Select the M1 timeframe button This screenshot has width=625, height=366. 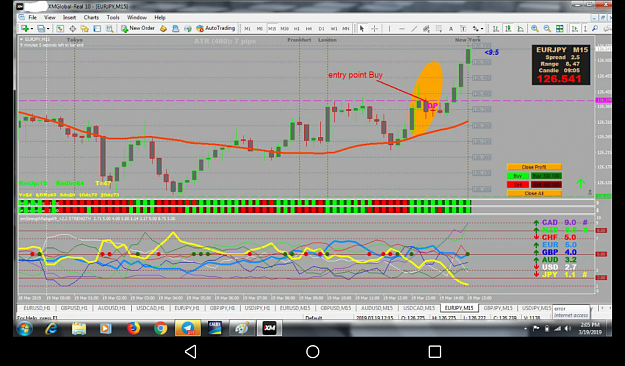(248, 29)
